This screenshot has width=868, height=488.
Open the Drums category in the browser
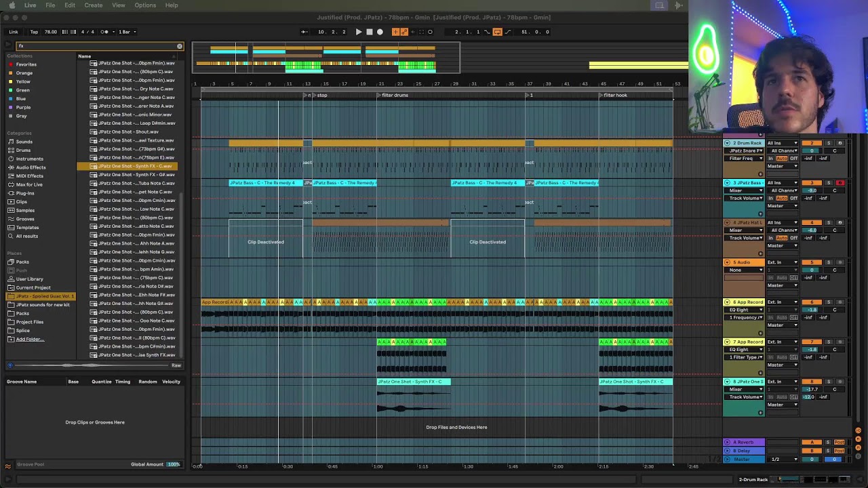[x=23, y=150]
